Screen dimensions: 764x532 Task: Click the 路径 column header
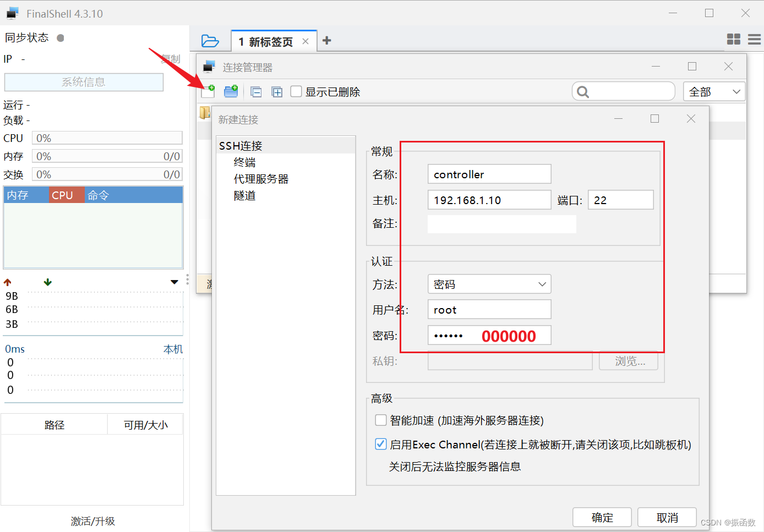tap(54, 425)
